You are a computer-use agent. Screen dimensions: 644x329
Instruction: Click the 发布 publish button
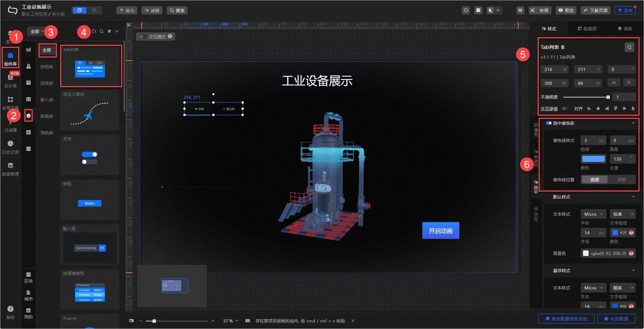pyautogui.click(x=625, y=10)
